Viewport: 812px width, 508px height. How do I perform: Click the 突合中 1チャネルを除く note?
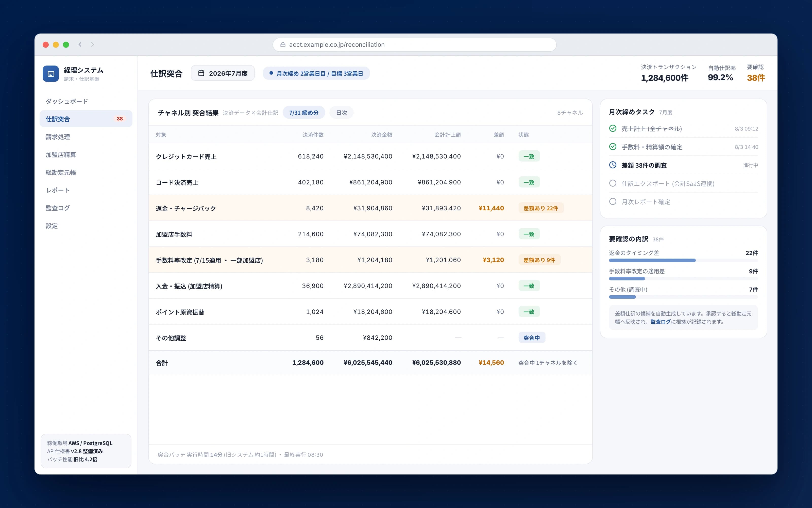[548, 362]
